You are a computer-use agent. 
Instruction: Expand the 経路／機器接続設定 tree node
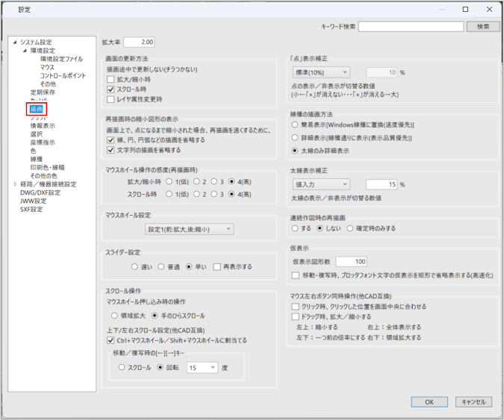point(15,184)
